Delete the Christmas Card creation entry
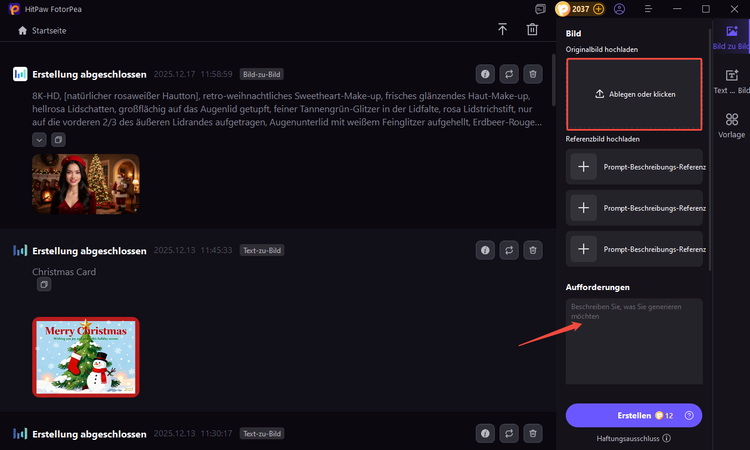 coord(533,250)
